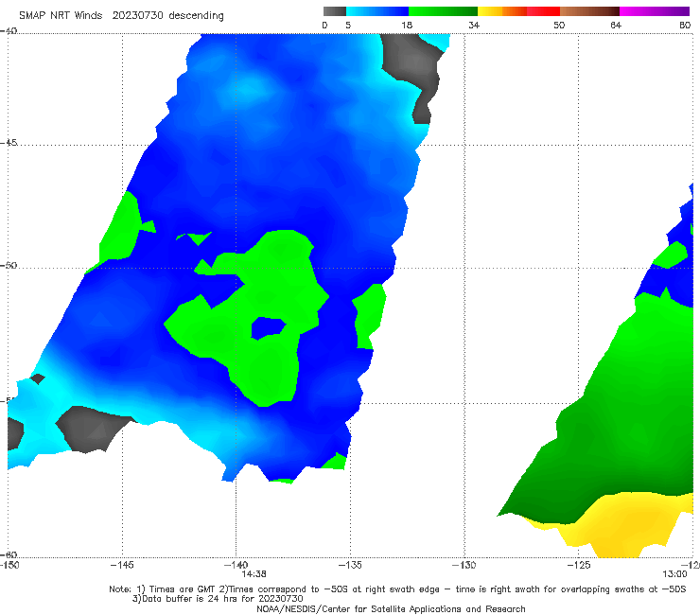Select the gray segment of the color bar

(x=335, y=11)
